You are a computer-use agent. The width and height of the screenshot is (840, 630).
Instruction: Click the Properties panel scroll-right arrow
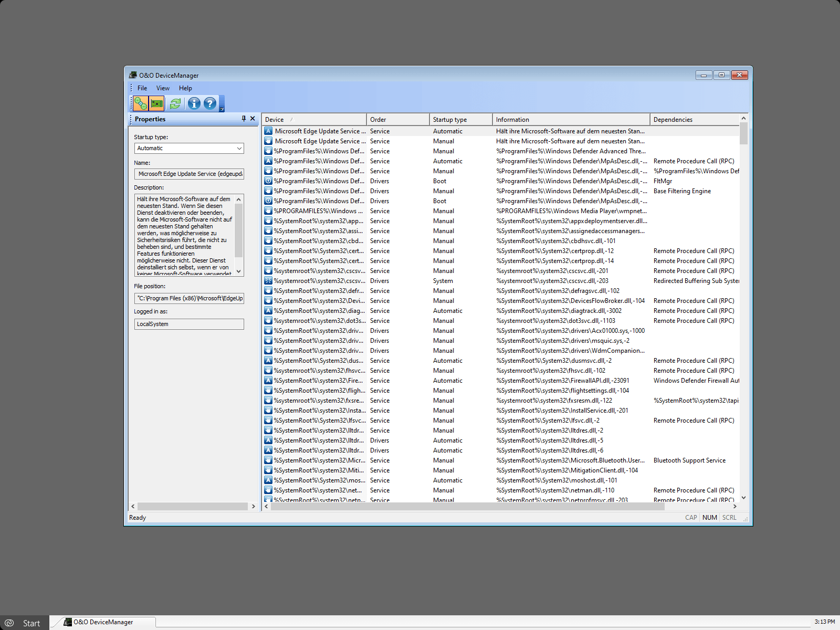click(254, 507)
